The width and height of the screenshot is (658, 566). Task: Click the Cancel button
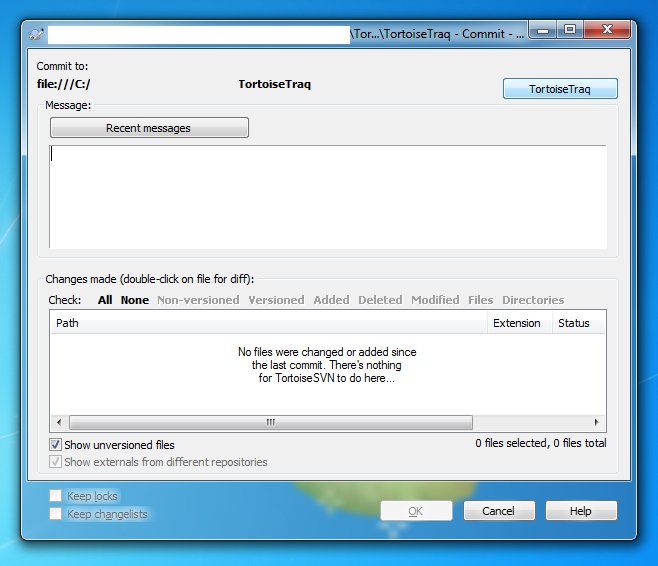click(499, 511)
